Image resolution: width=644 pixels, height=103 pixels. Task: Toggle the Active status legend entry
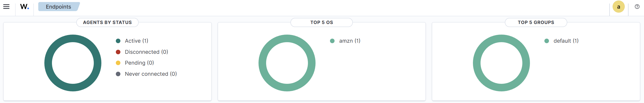pyautogui.click(x=136, y=41)
